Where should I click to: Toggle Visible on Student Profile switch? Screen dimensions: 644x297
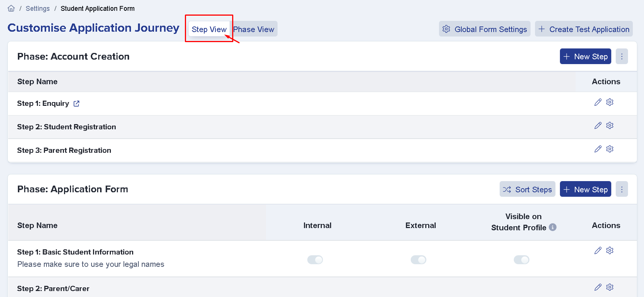[x=522, y=260]
